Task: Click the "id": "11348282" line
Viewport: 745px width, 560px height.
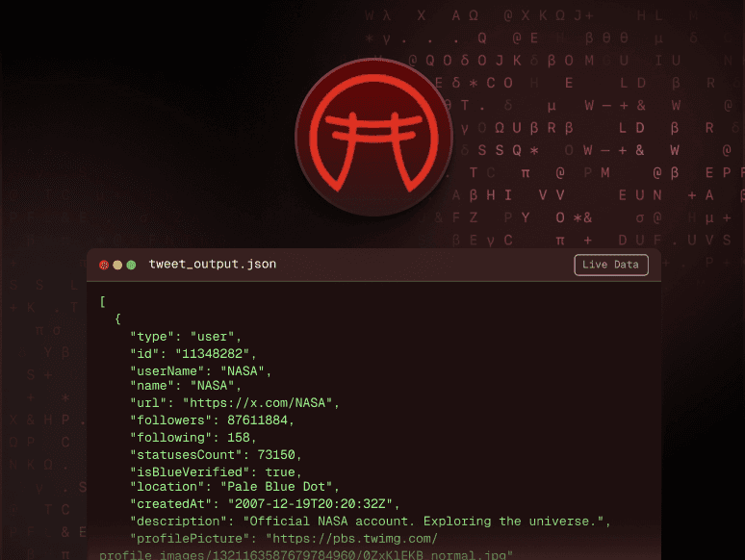Action: pos(193,354)
